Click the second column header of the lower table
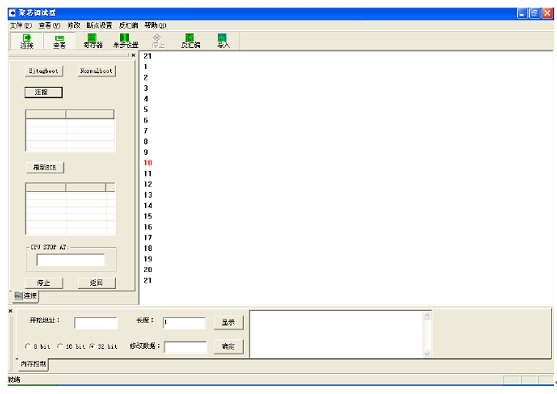 (x=86, y=187)
